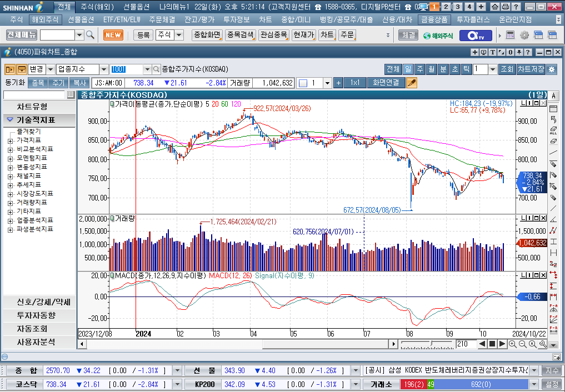The width and height of the screenshot is (565, 392).
Task: Open the 해외주식 menu tab
Action: click(46, 20)
